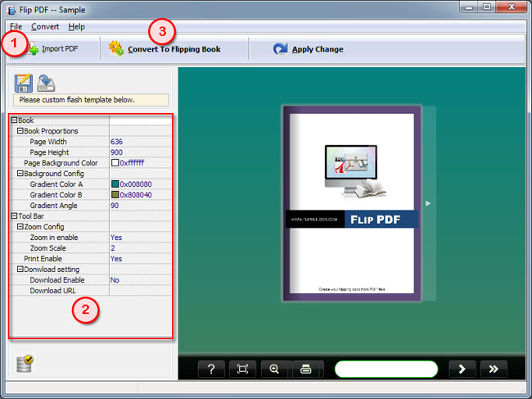The height and width of the screenshot is (399, 532).
Task: Click the Flip PDF app icon in title bar
Action: [11, 10]
